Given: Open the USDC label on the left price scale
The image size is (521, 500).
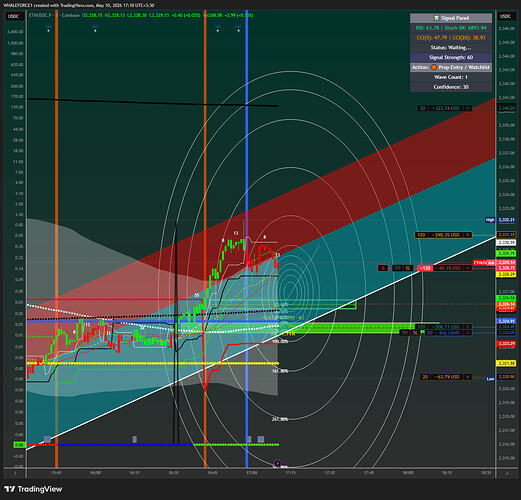Looking at the screenshot, I should (14, 16).
